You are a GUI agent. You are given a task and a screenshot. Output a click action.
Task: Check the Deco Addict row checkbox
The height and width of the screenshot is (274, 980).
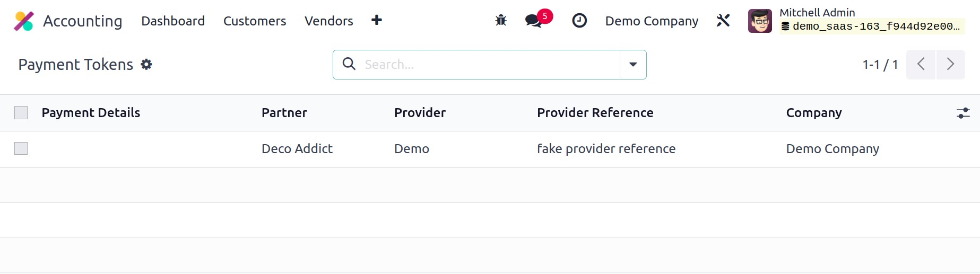pos(21,149)
